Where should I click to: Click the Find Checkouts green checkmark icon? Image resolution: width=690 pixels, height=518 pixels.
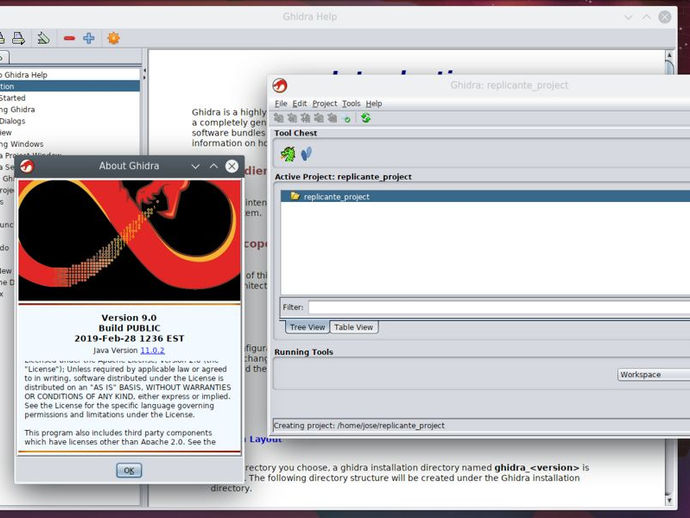tap(347, 119)
